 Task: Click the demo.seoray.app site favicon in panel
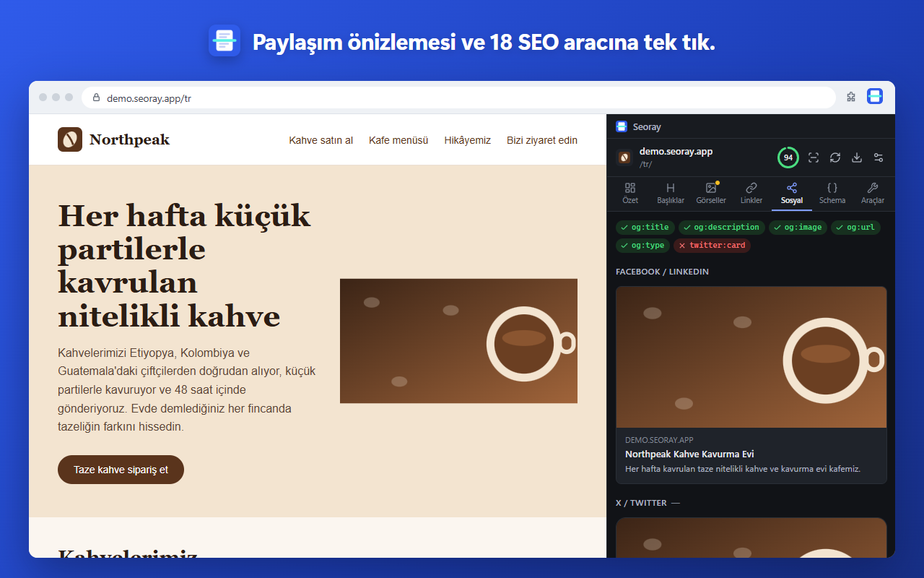[x=624, y=158]
